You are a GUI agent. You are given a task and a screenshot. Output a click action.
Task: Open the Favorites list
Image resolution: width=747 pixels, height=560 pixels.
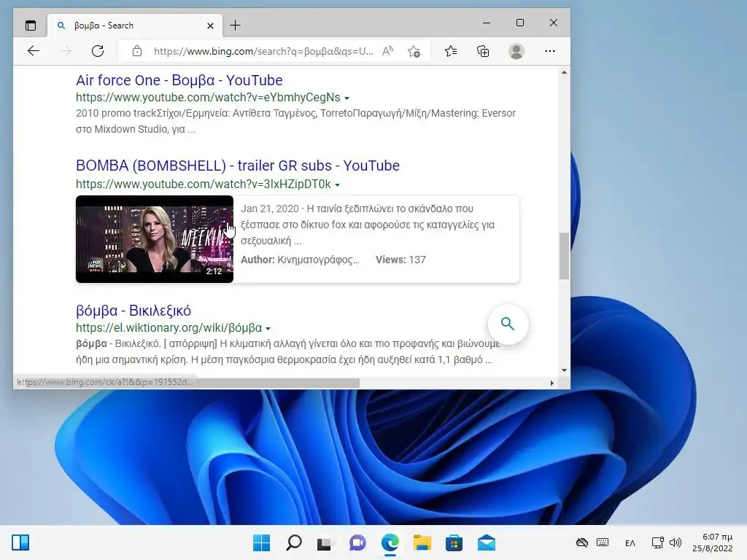[451, 51]
